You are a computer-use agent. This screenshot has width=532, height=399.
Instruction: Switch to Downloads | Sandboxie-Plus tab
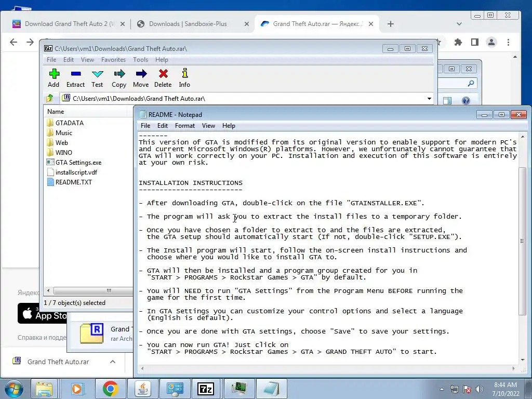coord(188,24)
